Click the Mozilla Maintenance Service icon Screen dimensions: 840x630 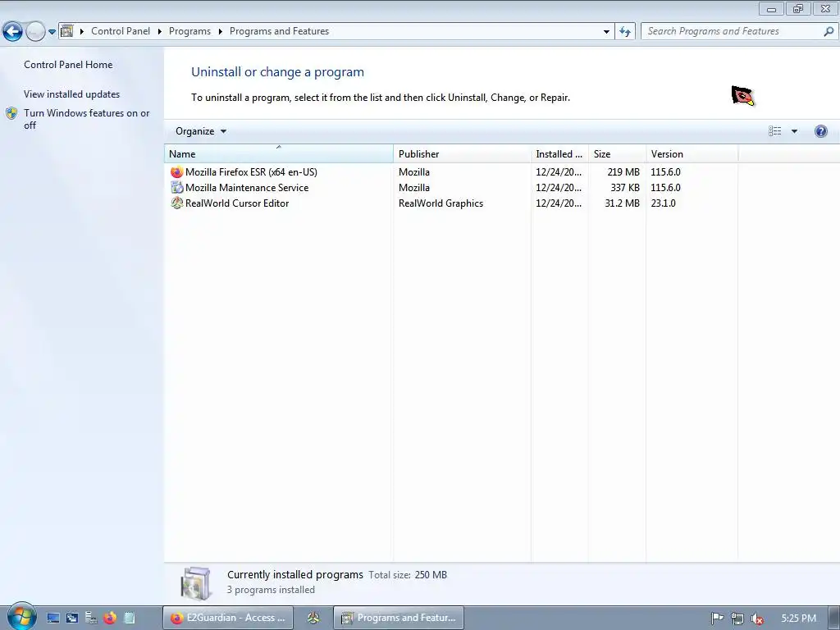pyautogui.click(x=177, y=188)
